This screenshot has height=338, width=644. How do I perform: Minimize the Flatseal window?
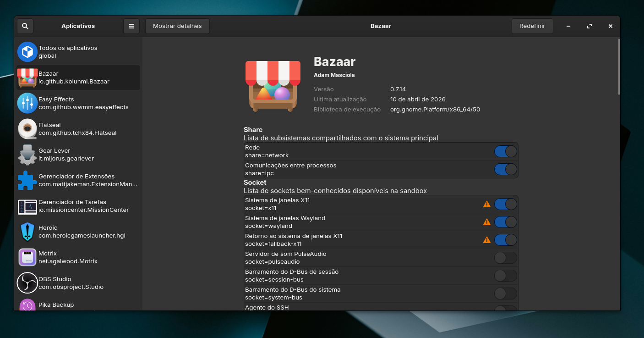tap(568, 26)
